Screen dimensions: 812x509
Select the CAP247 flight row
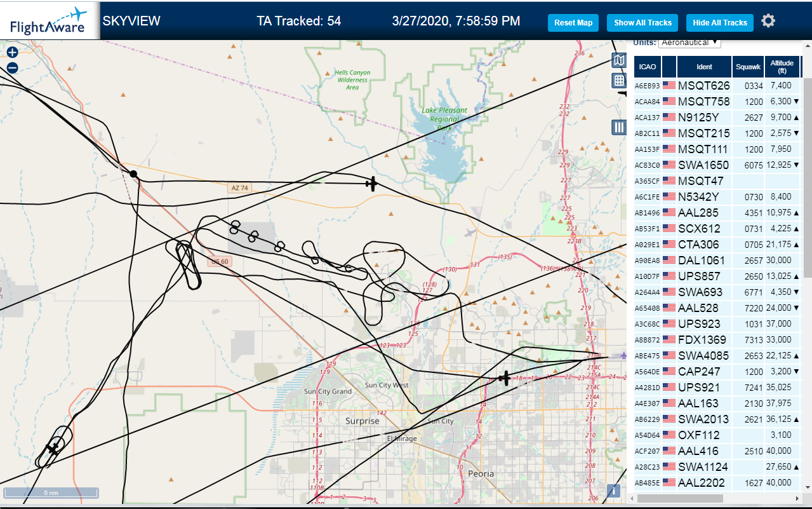717,371
